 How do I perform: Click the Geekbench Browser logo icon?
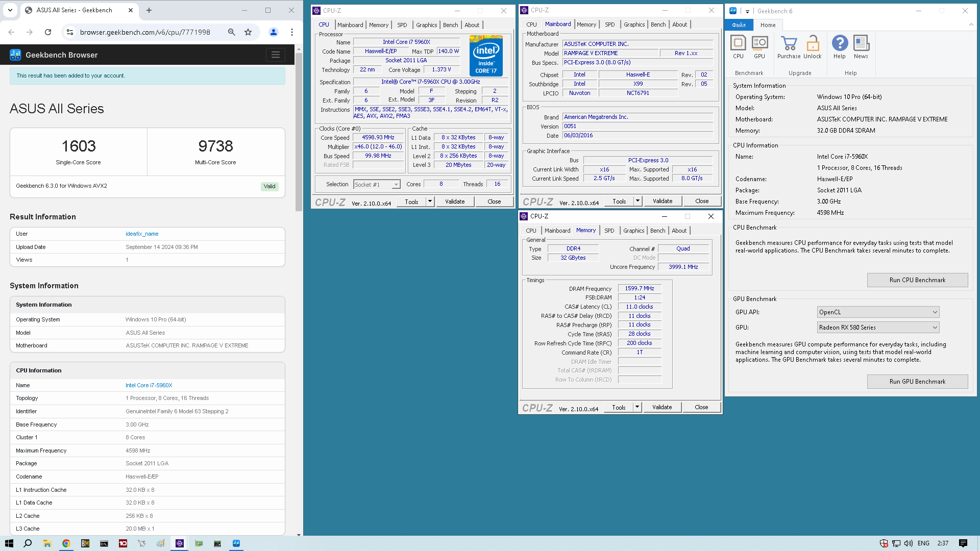(15, 55)
